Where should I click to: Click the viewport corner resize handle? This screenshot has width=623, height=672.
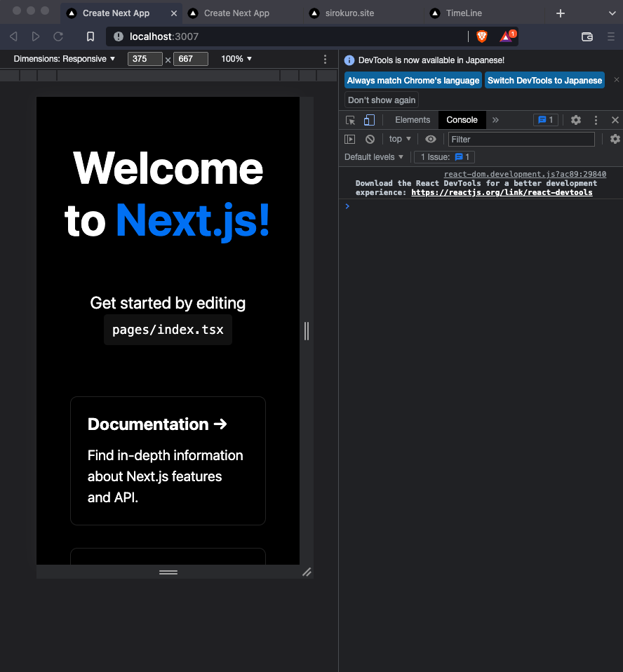coord(307,572)
